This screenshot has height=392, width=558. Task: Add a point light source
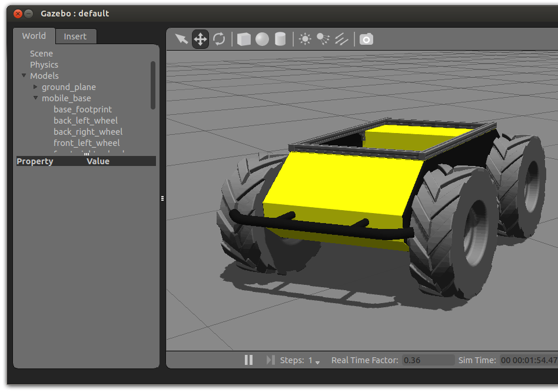pyautogui.click(x=305, y=39)
